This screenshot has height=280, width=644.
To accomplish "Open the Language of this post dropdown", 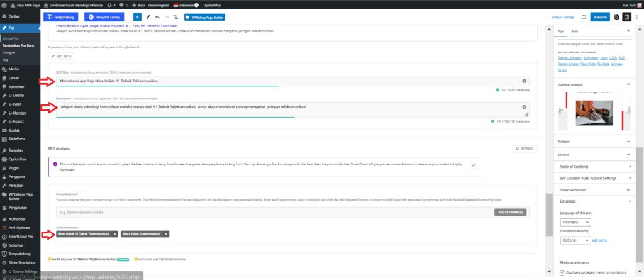I will pyautogui.click(x=575, y=222).
